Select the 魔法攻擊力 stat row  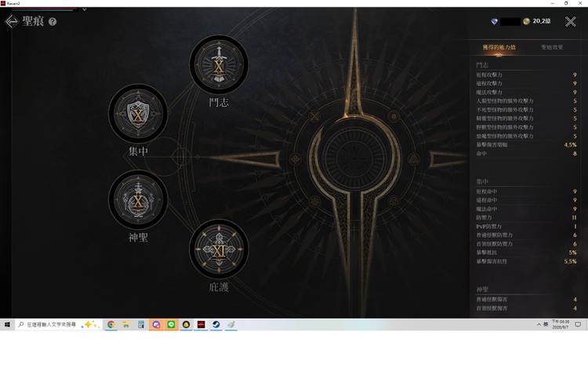click(526, 93)
